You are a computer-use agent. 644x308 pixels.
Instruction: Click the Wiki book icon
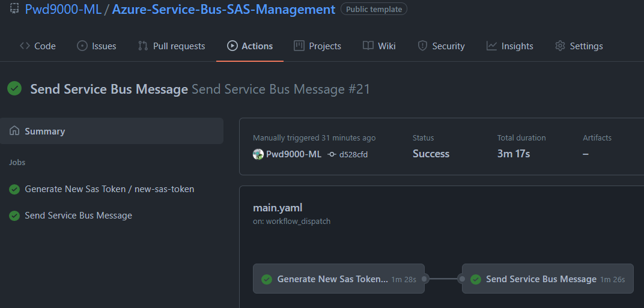pos(368,46)
